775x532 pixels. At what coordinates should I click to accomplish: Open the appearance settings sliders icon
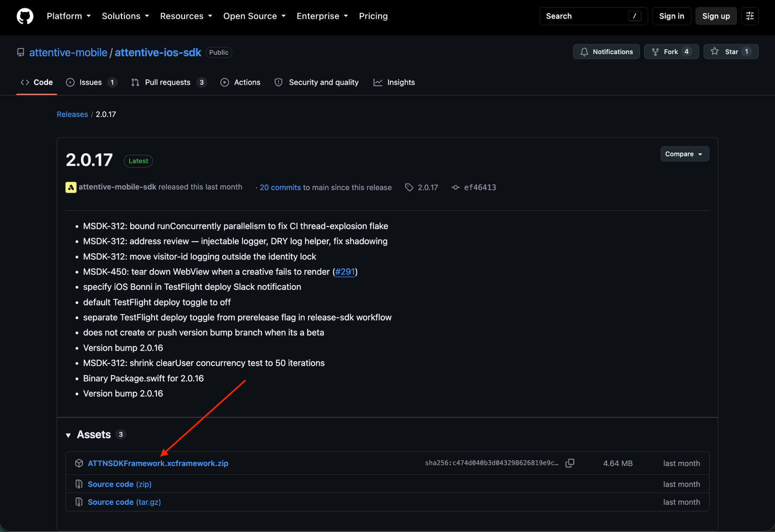(750, 16)
